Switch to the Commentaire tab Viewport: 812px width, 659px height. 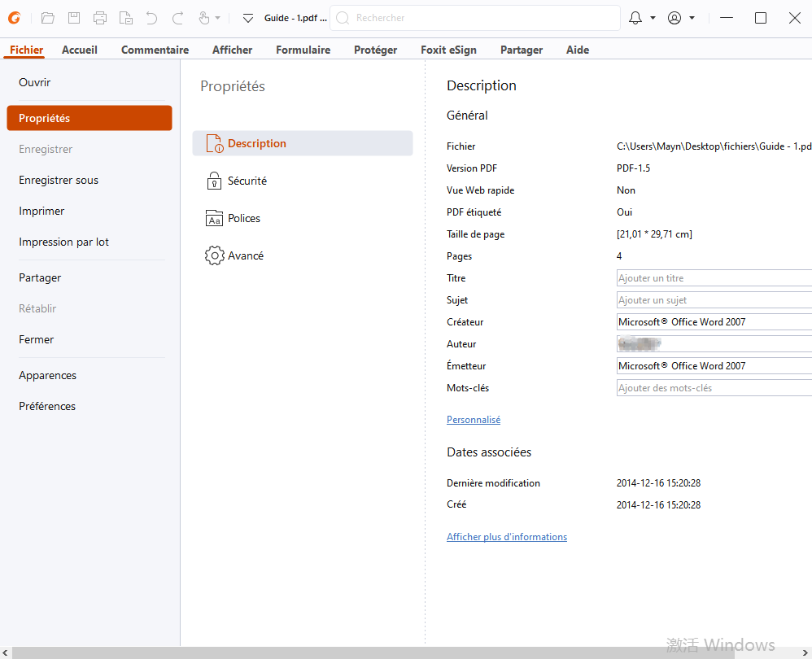click(155, 50)
